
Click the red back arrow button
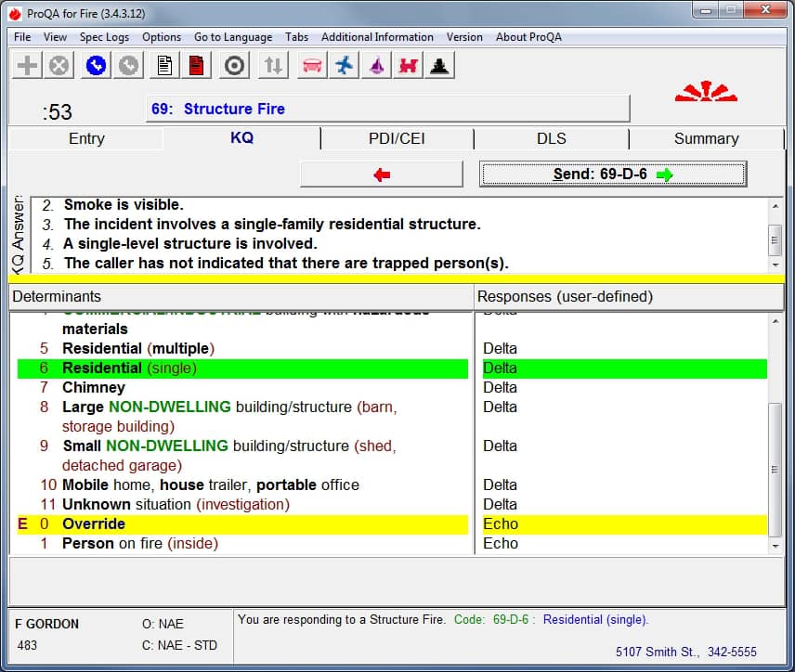(381, 174)
